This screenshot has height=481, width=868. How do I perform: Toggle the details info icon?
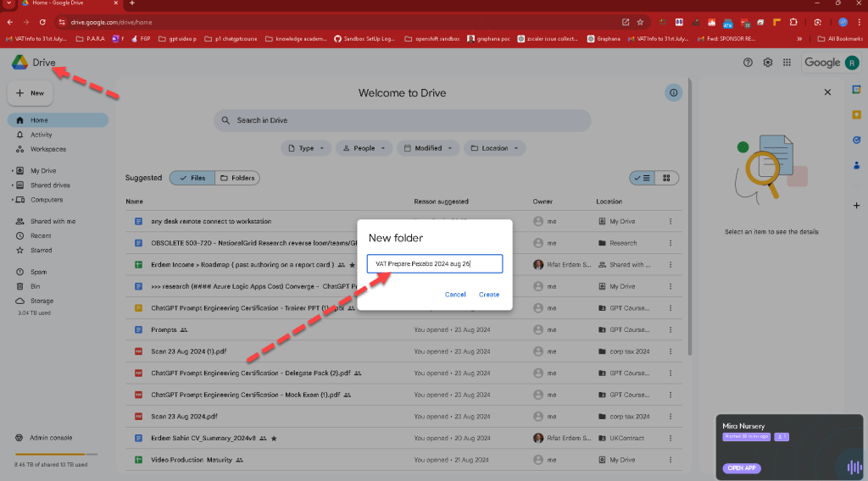(x=674, y=93)
